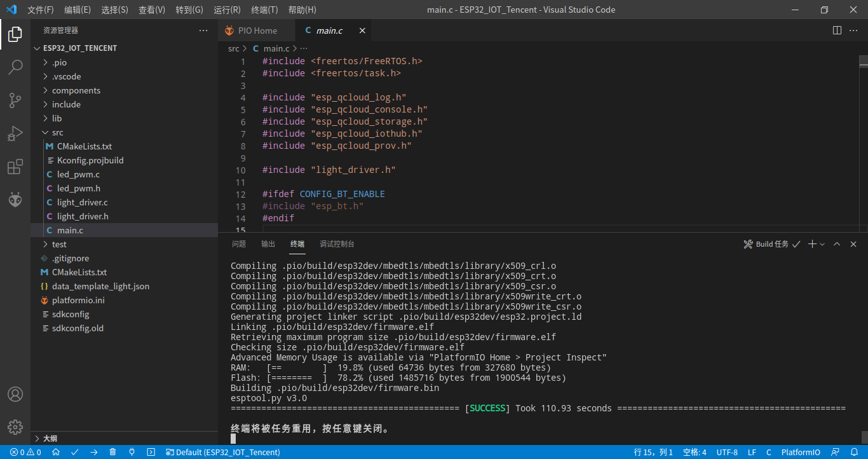Toggle maximize the terminal panel

pyautogui.click(x=837, y=243)
